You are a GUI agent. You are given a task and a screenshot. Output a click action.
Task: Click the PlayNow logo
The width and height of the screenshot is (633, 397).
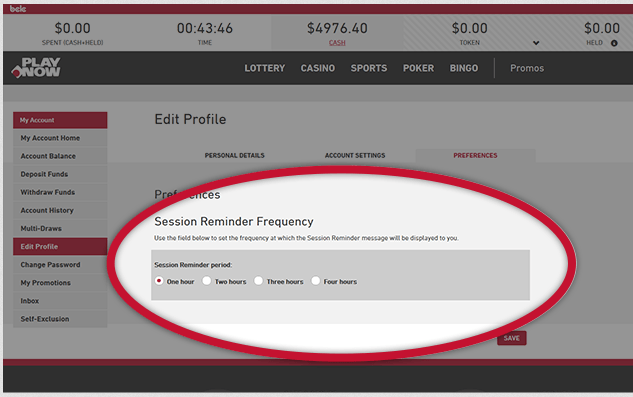pos(36,67)
